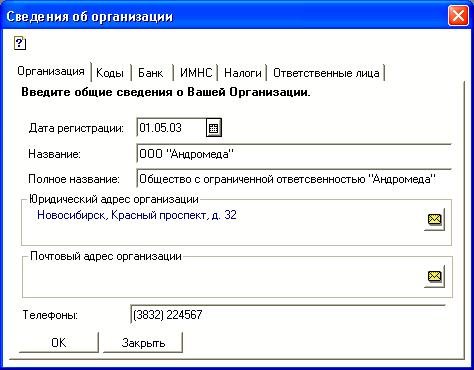The height and width of the screenshot is (370, 474).
Task: Click the Телефоны label
Action: click(50, 315)
